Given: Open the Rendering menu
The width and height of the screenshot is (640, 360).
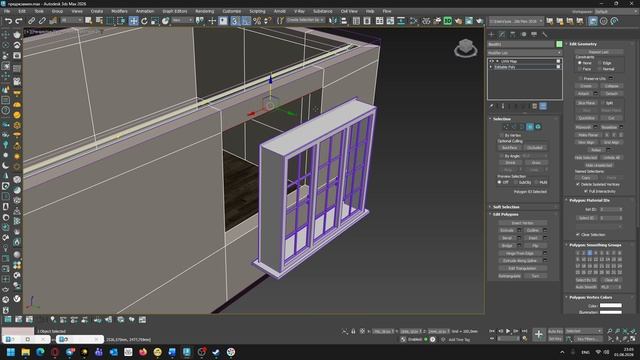Looking at the screenshot, I should [x=204, y=11].
